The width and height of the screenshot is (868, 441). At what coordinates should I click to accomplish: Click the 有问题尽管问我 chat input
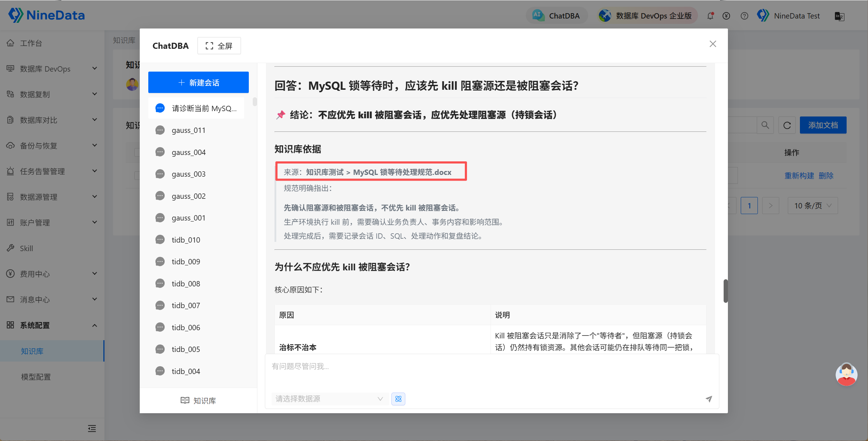pos(492,371)
